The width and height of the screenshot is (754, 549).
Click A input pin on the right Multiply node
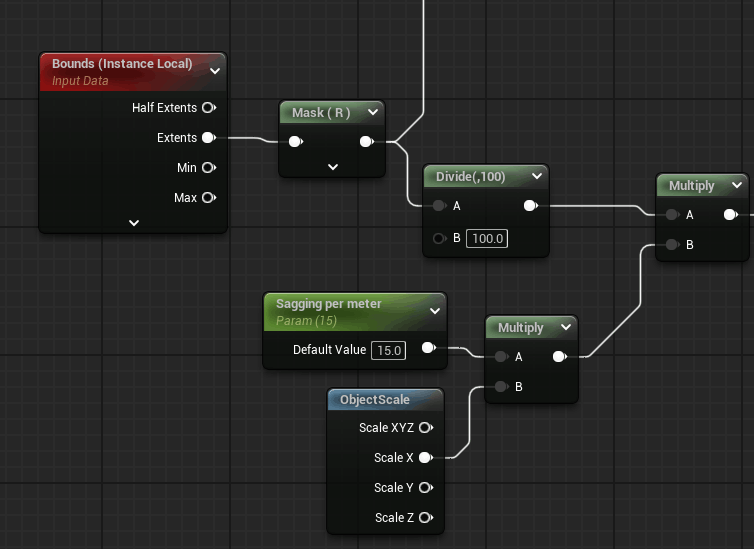pyautogui.click(x=672, y=214)
